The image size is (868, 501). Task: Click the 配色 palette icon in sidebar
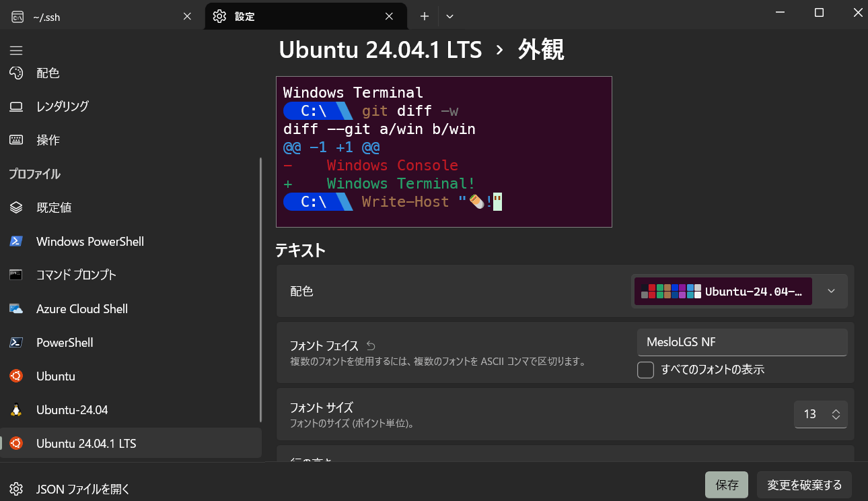pyautogui.click(x=16, y=73)
